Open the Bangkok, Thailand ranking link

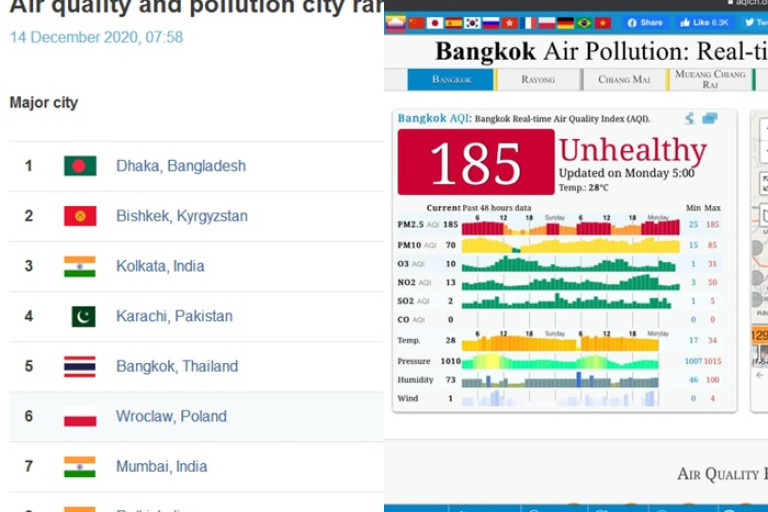click(177, 366)
